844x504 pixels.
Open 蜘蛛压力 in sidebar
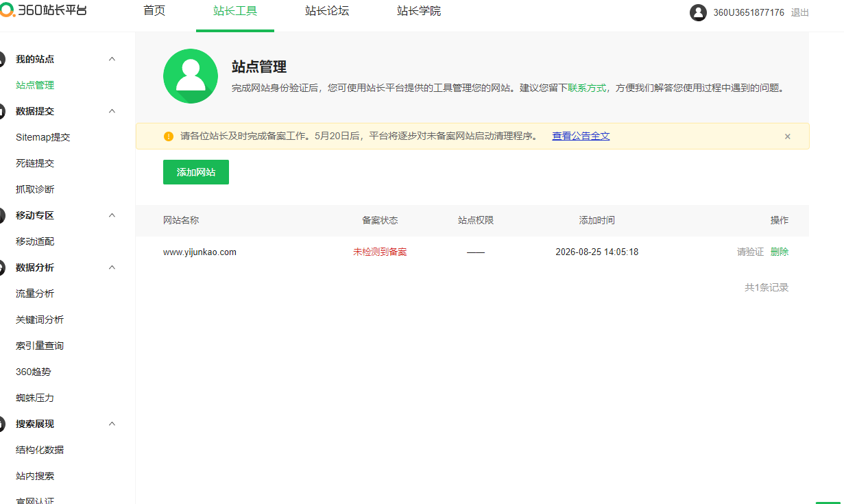click(x=35, y=398)
